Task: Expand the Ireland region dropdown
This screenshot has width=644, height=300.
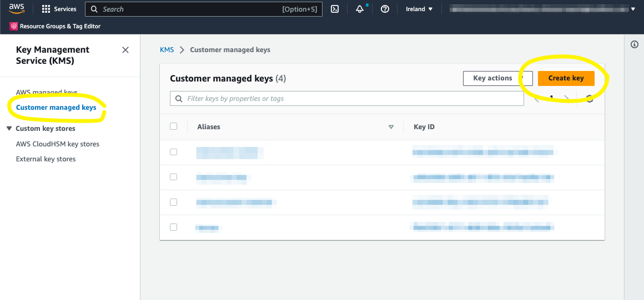Action: coord(419,9)
